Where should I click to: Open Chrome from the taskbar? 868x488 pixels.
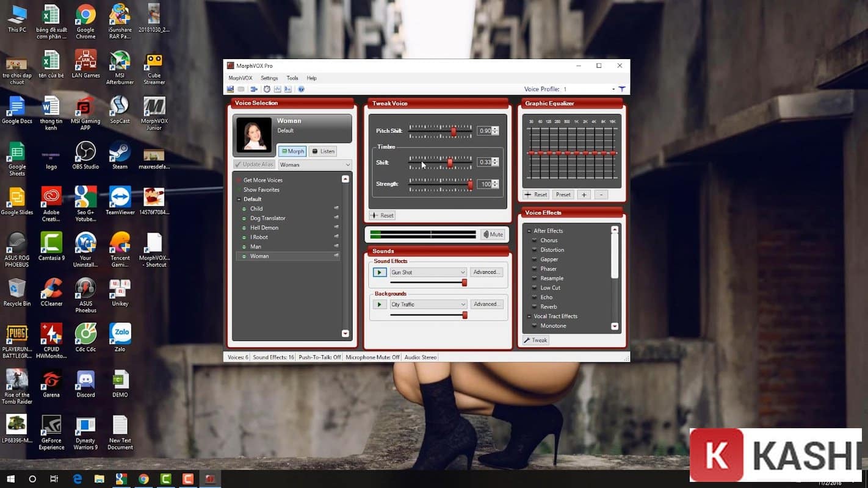(143, 479)
